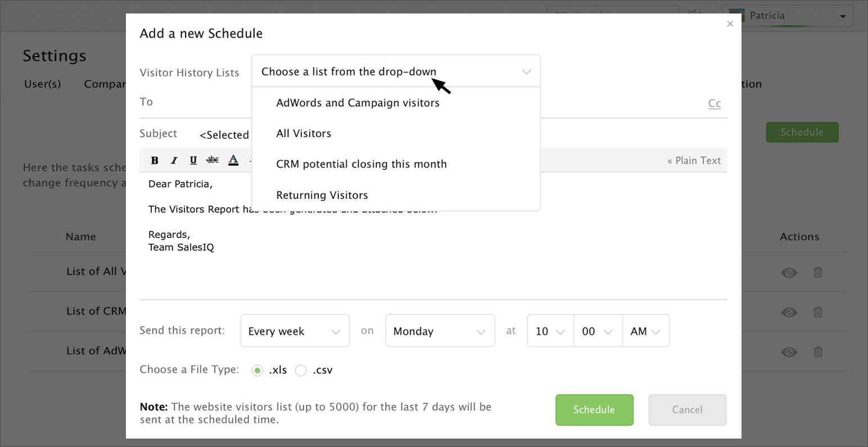Select the .xls file type
Screen dimensions: 868x447
[257, 371]
